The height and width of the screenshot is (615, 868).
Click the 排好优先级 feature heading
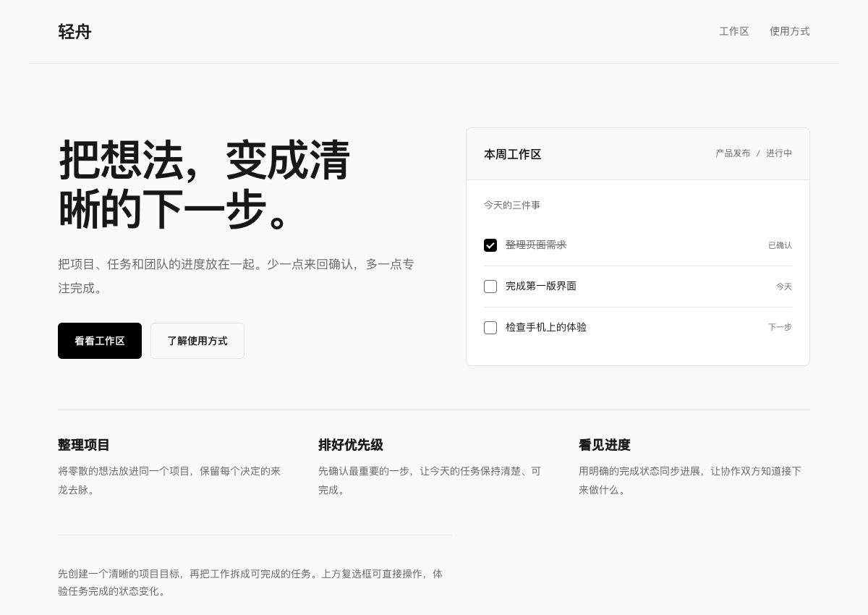351,445
